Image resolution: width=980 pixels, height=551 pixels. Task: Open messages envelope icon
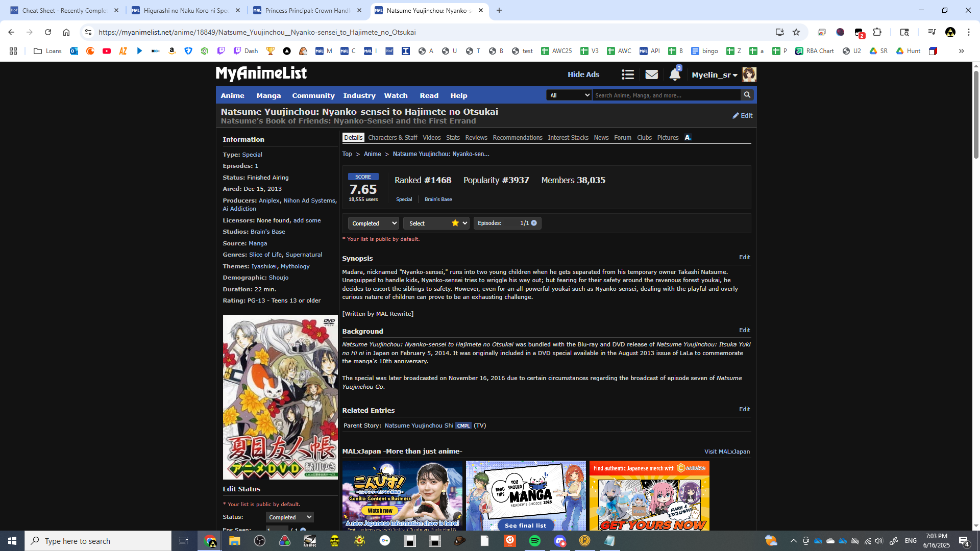pos(651,74)
